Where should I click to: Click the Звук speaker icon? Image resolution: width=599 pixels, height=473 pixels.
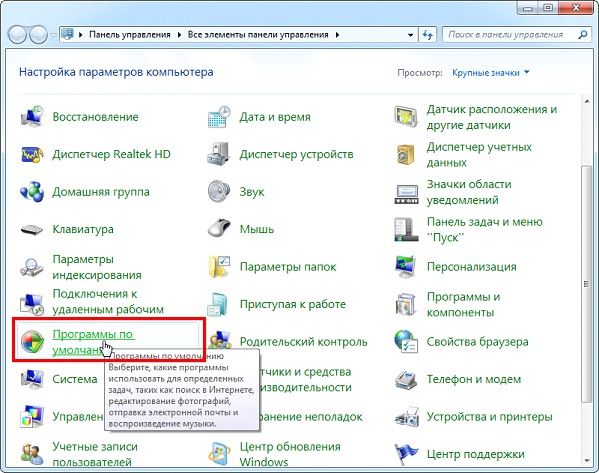coord(219,191)
